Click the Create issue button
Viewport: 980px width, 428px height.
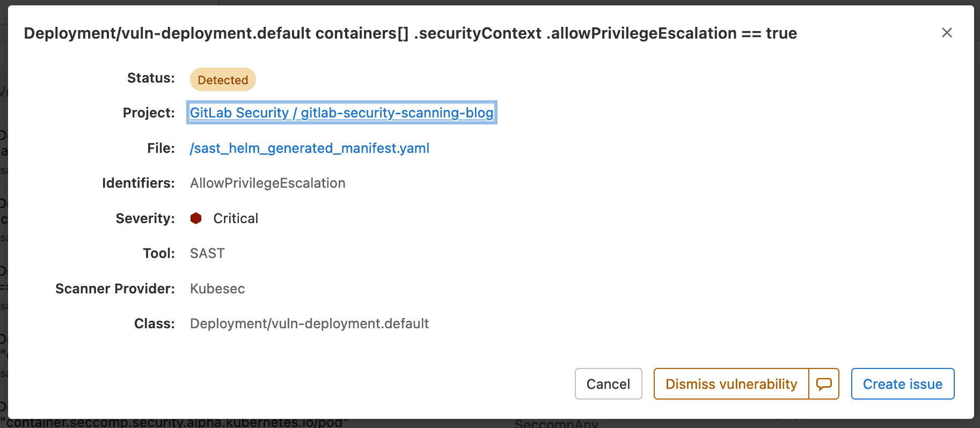(x=902, y=384)
